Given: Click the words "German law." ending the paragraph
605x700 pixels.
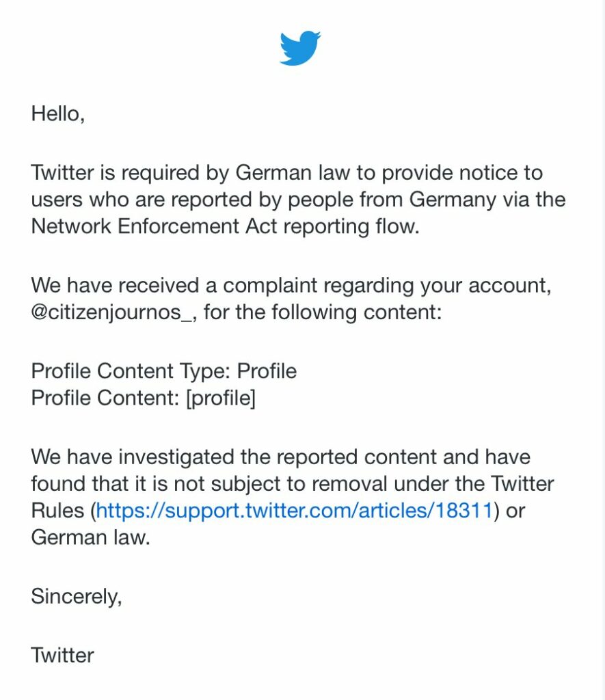Looking at the screenshot, I should click(x=91, y=537).
